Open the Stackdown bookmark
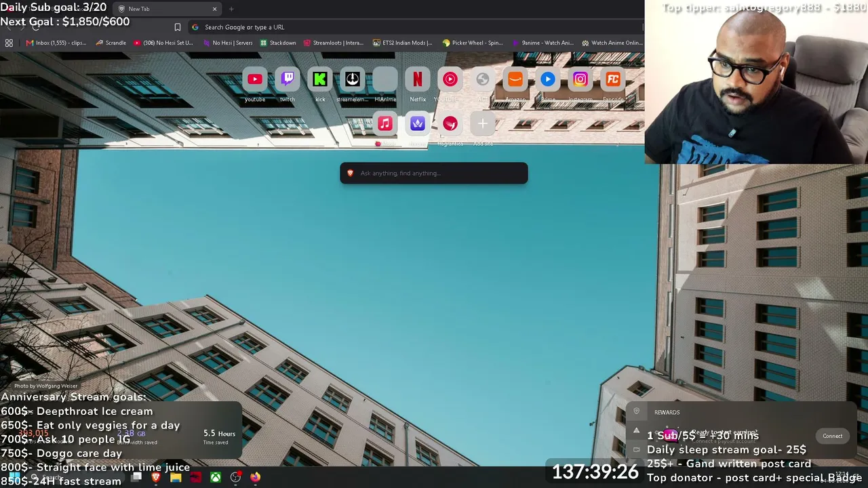 [x=278, y=43]
